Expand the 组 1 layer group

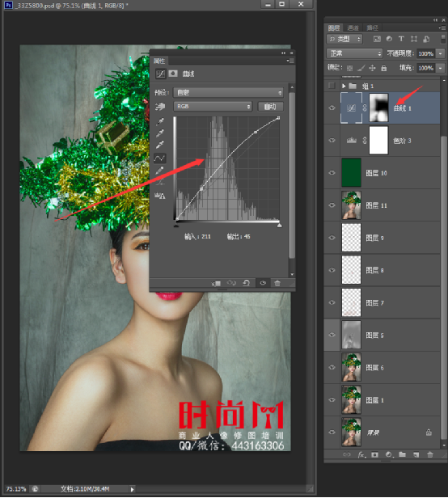pos(344,86)
